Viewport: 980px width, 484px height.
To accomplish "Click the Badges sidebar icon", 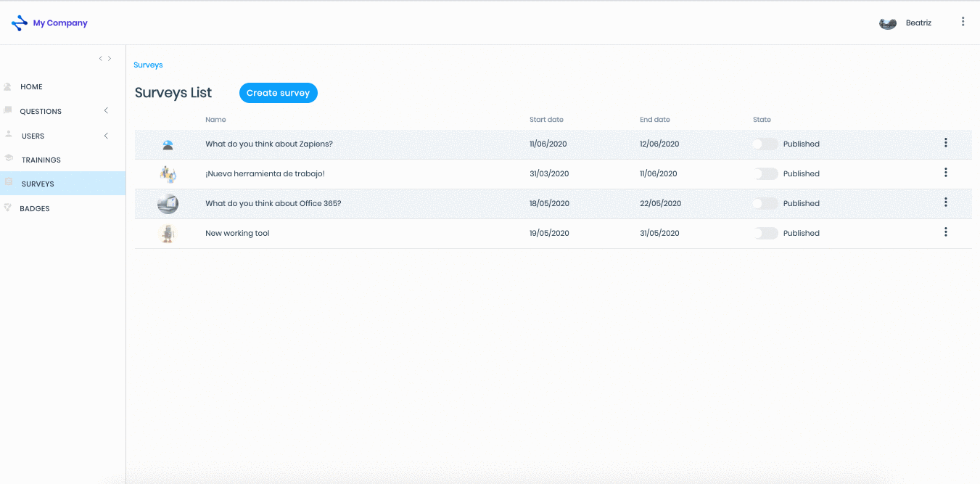I will coord(7,208).
